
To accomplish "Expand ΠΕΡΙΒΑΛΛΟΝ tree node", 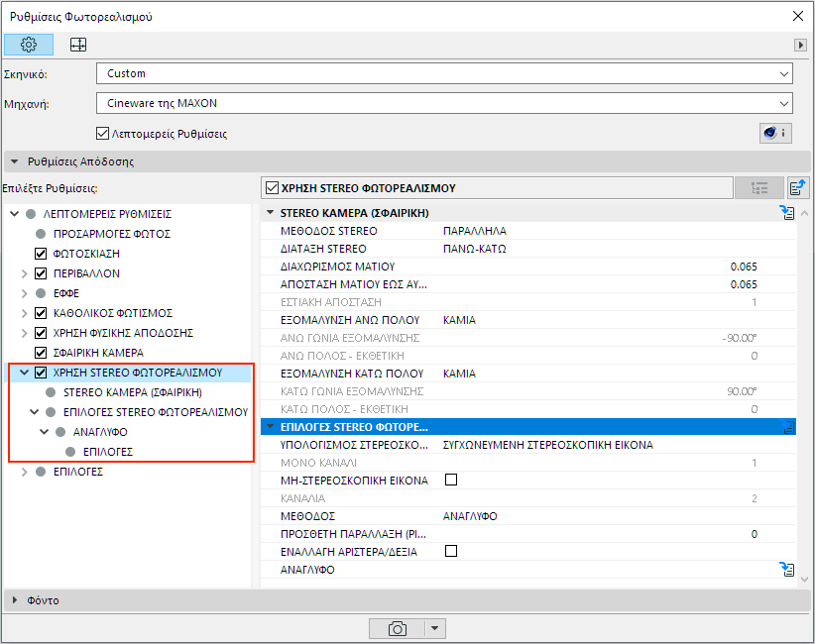I will (x=24, y=273).
